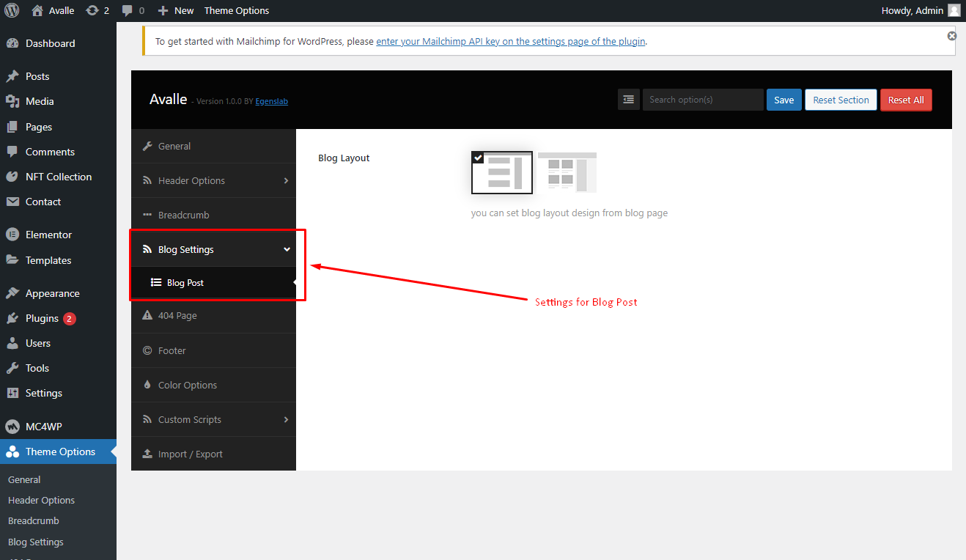This screenshot has height=560, width=966.
Task: Click the MC4WP icon
Action: tap(12, 427)
